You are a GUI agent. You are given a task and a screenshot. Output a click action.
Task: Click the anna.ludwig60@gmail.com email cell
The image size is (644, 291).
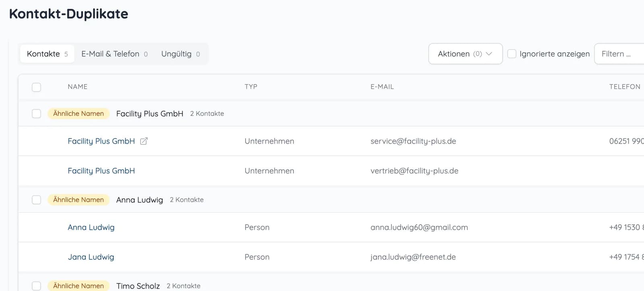click(x=419, y=227)
